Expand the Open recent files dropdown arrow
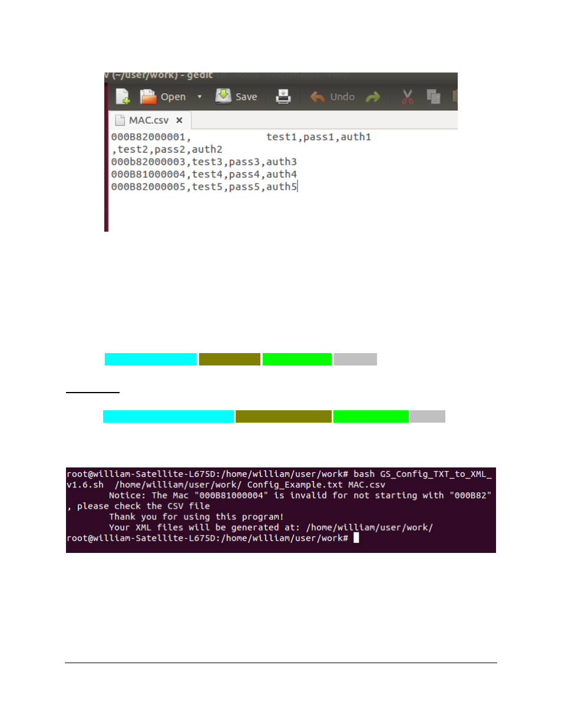The height and width of the screenshot is (728, 562). (200, 97)
